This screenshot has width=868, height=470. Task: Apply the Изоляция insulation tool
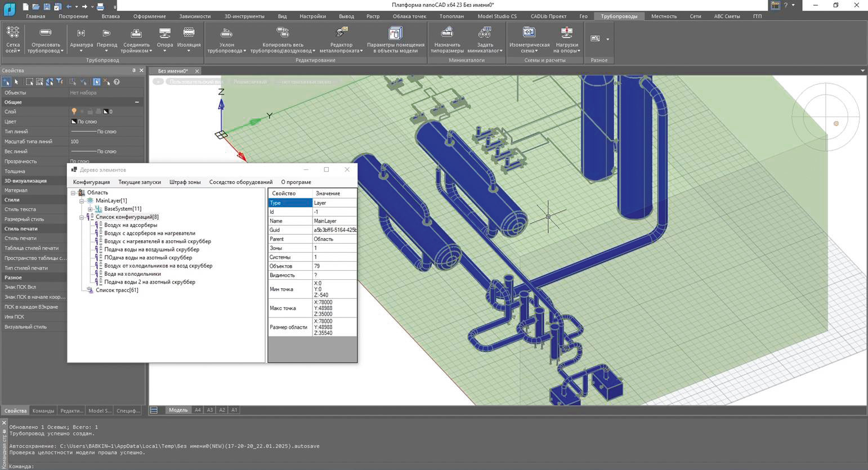pyautogui.click(x=189, y=39)
